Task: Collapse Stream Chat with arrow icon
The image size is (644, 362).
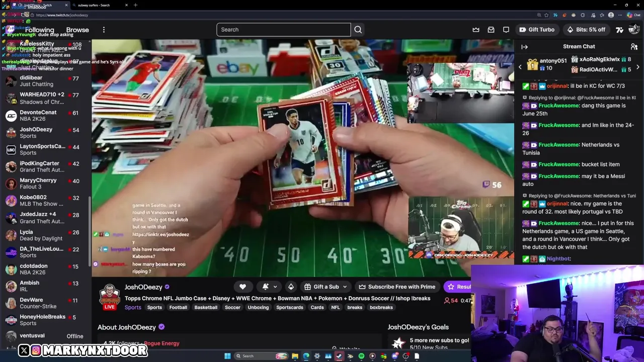Action: [x=524, y=47]
